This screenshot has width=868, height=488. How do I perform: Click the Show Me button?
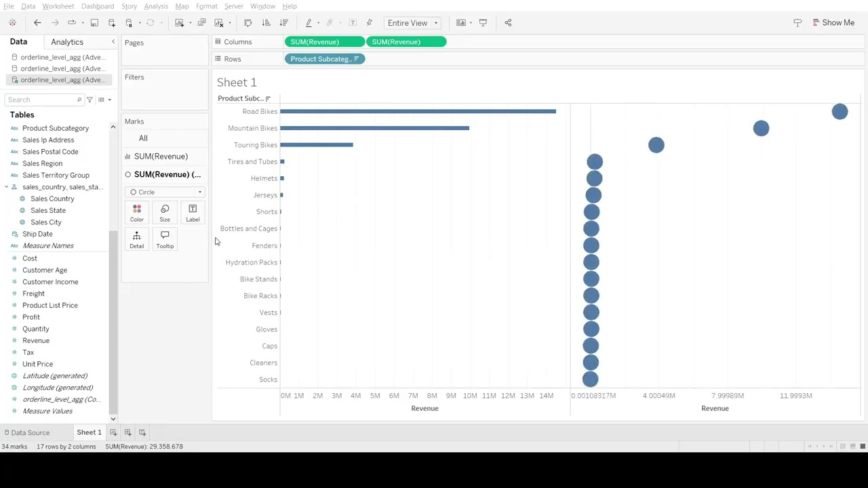coord(833,23)
